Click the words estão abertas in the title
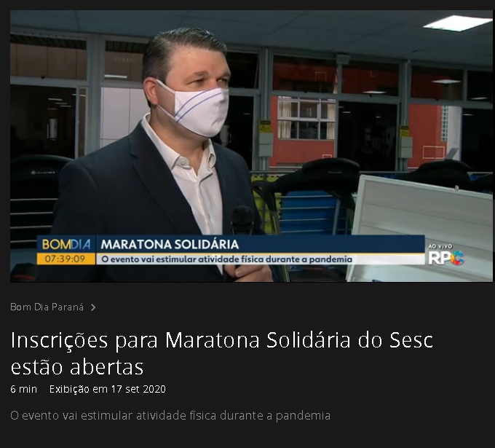495x448 pixels. coord(77,367)
